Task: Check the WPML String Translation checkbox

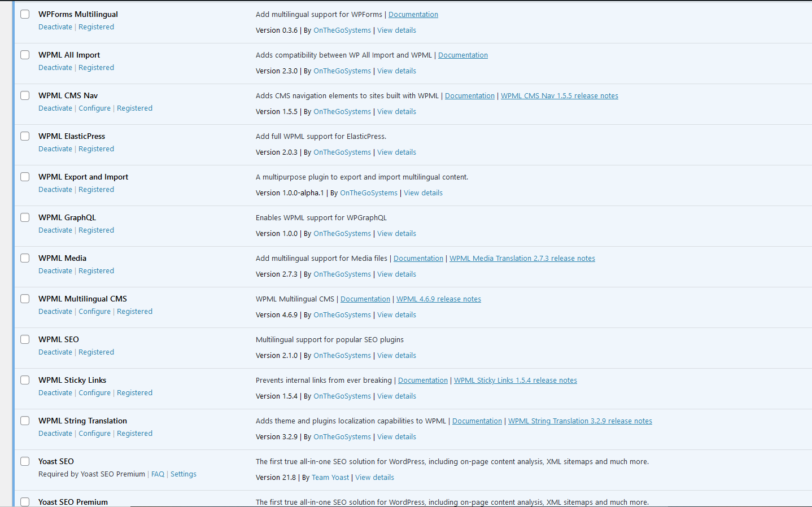Action: (x=25, y=421)
